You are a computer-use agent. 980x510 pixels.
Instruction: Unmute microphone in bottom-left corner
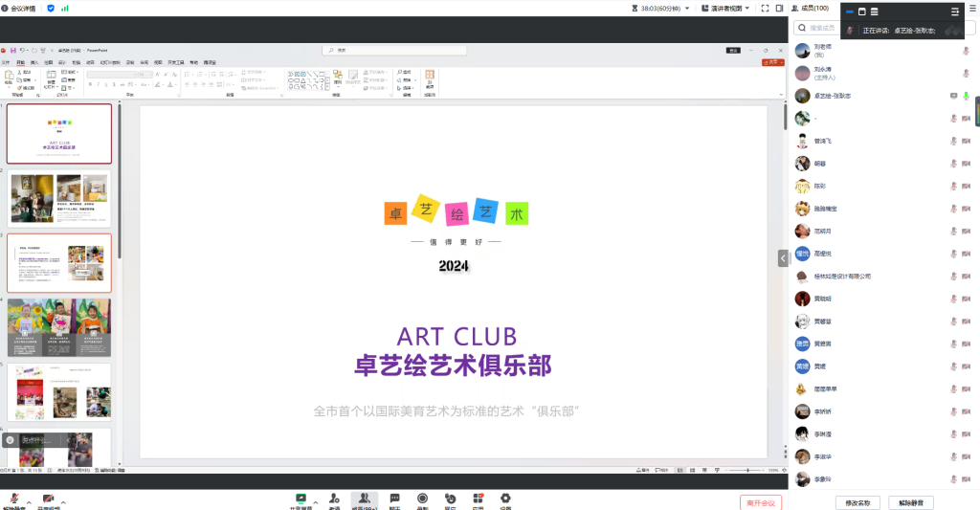[15, 499]
